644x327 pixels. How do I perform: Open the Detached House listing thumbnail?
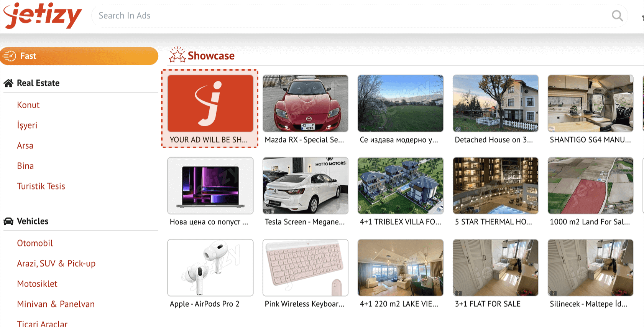pos(496,103)
